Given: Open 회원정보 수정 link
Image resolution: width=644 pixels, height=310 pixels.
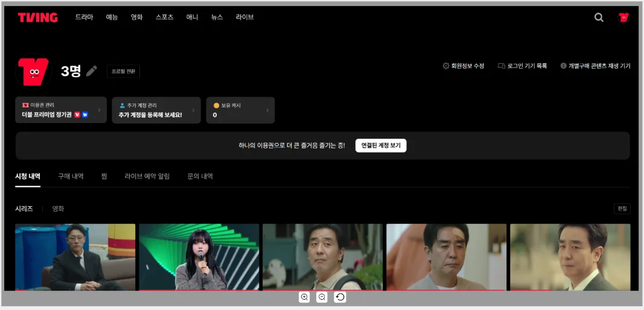Looking at the screenshot, I should click(x=468, y=66).
